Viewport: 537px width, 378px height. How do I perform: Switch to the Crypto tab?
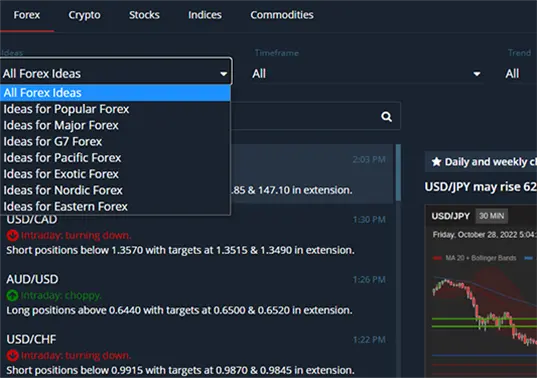point(84,15)
